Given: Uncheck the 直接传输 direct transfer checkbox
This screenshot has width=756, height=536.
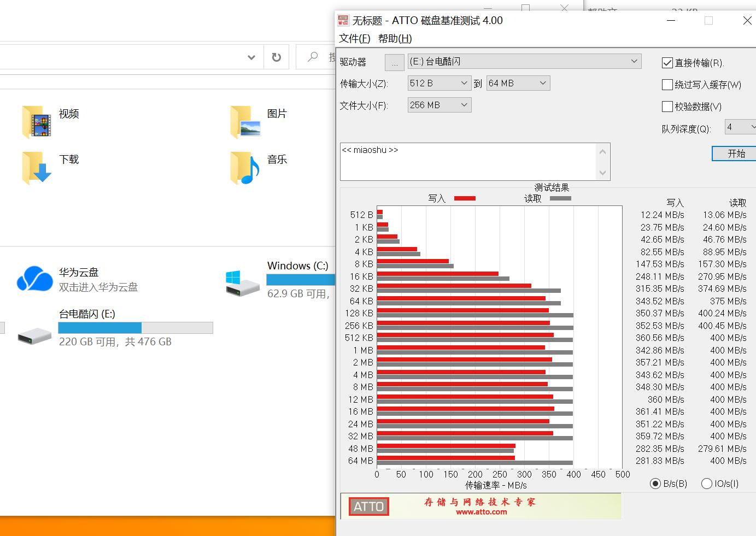Looking at the screenshot, I should [667, 63].
